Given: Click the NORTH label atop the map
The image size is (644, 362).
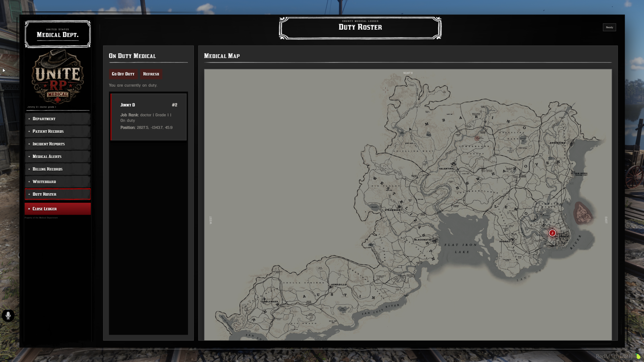Looking at the screenshot, I should click(x=408, y=73).
